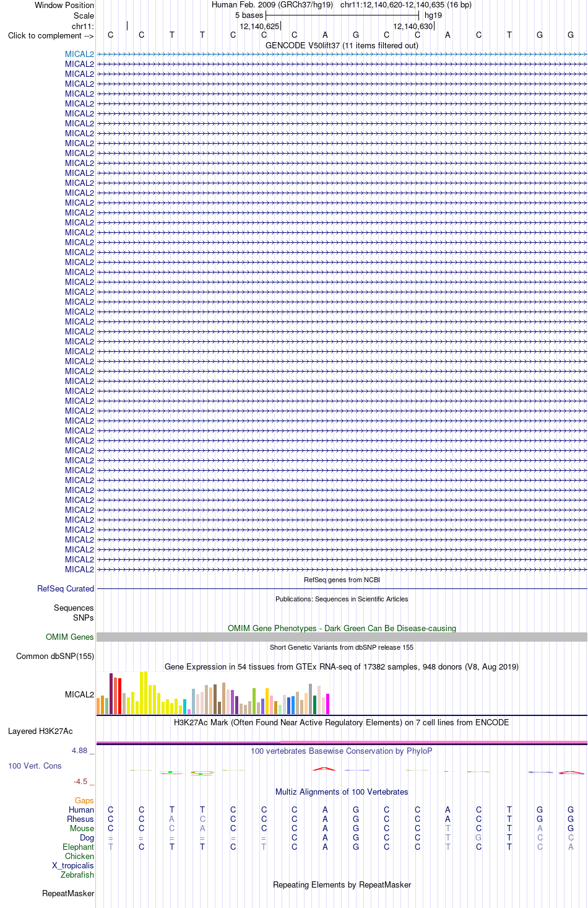Open 'Repeating Elements by RepeatMasker' title
588x908 pixels.
point(342,884)
